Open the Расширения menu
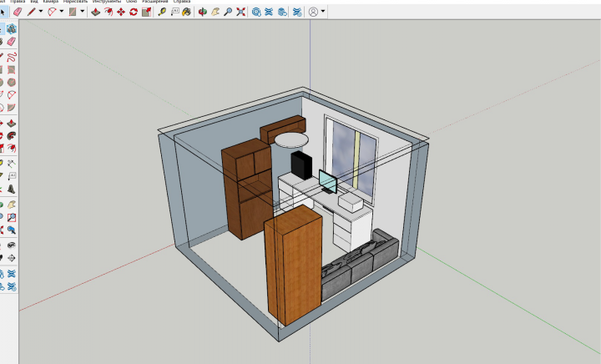 tap(155, 2)
